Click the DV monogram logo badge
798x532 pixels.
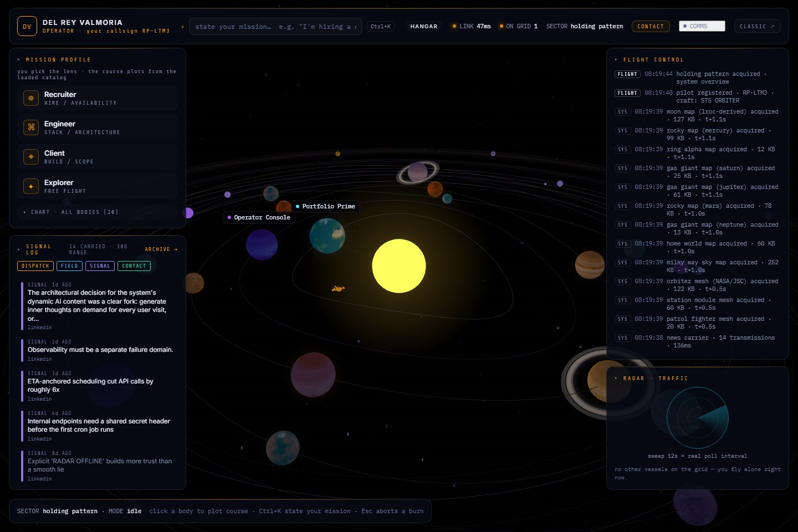pos(27,26)
